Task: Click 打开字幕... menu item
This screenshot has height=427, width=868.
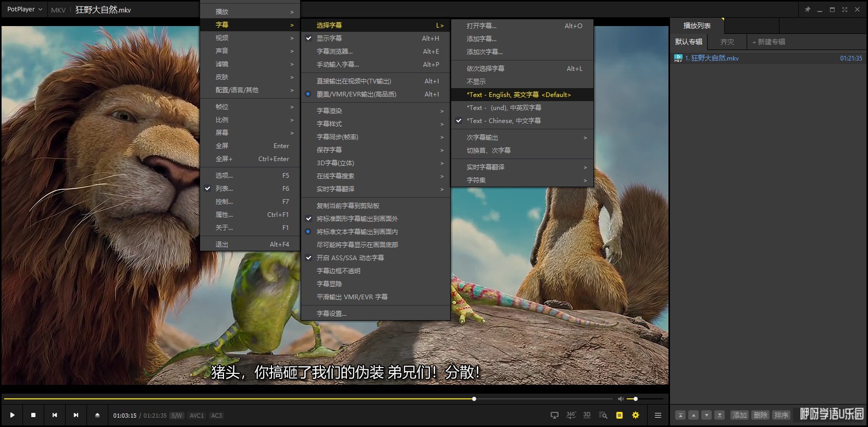Action: pyautogui.click(x=522, y=26)
